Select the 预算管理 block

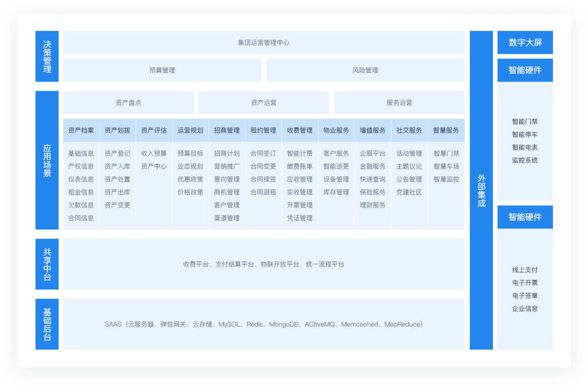click(162, 70)
